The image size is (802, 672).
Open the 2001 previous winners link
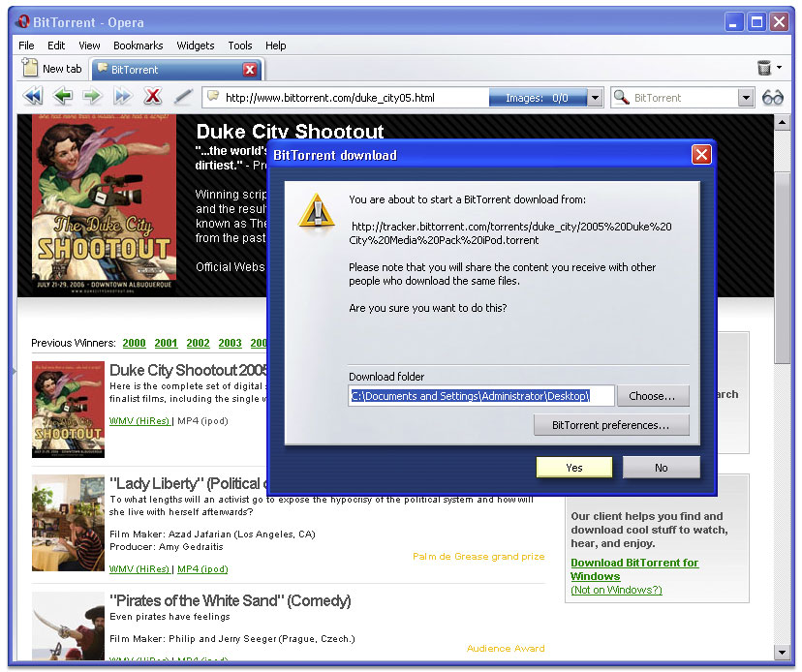click(167, 343)
